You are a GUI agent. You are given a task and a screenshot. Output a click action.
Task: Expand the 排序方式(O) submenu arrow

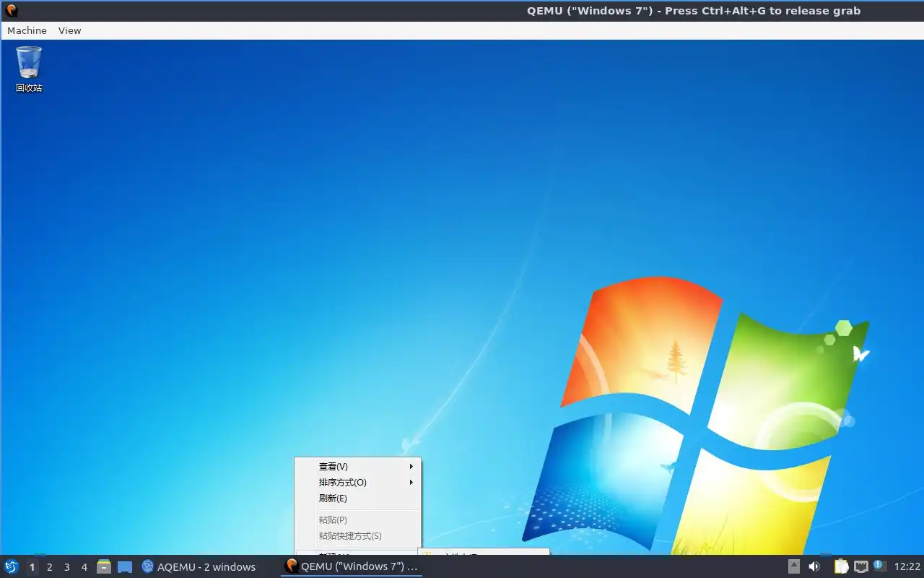(x=411, y=483)
